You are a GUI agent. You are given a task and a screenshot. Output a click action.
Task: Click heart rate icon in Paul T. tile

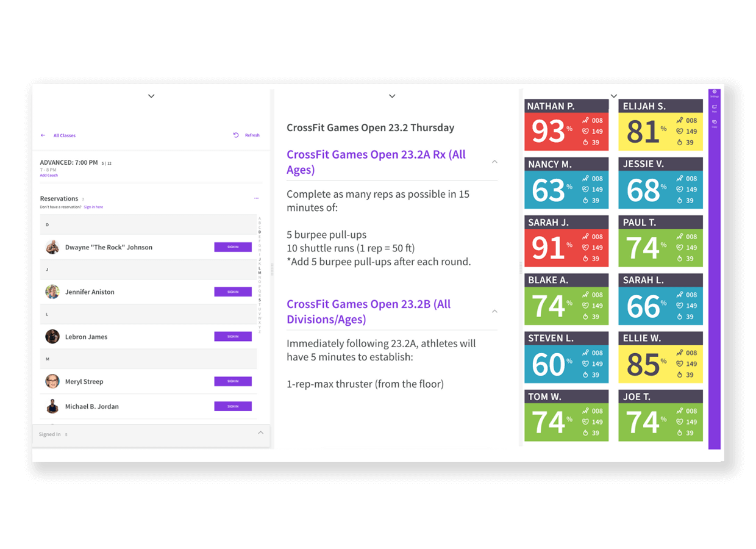coord(680,248)
